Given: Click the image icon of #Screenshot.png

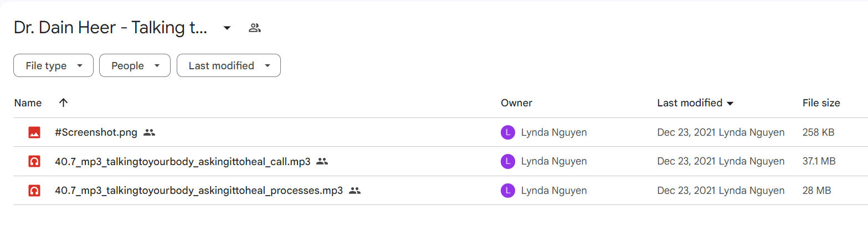Looking at the screenshot, I should tap(34, 132).
